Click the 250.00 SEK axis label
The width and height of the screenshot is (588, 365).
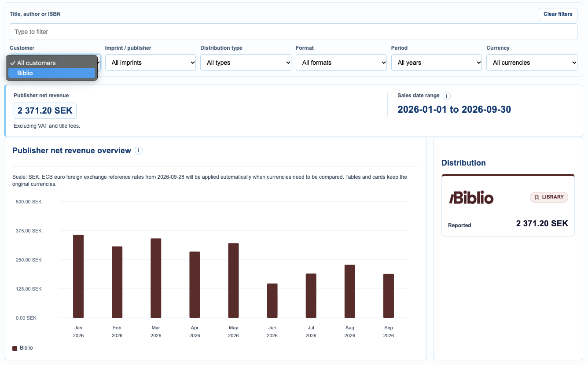(29, 260)
